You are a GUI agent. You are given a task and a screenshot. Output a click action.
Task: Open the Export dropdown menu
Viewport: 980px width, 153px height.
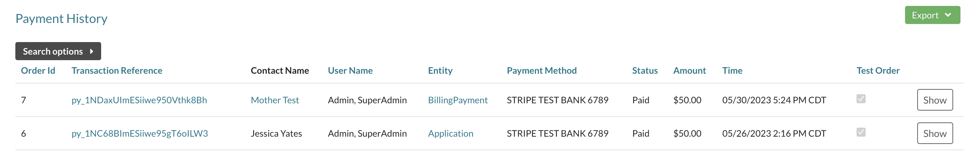click(x=932, y=15)
